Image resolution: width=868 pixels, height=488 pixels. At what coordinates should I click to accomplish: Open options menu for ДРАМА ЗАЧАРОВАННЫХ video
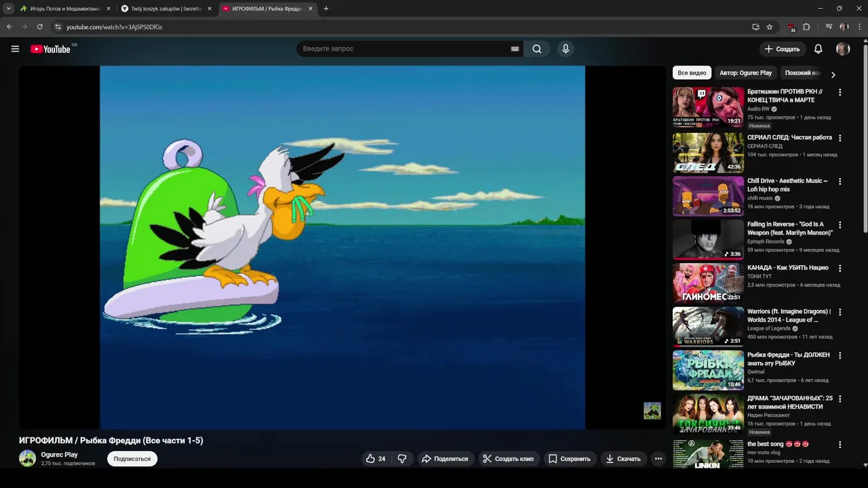click(x=840, y=399)
